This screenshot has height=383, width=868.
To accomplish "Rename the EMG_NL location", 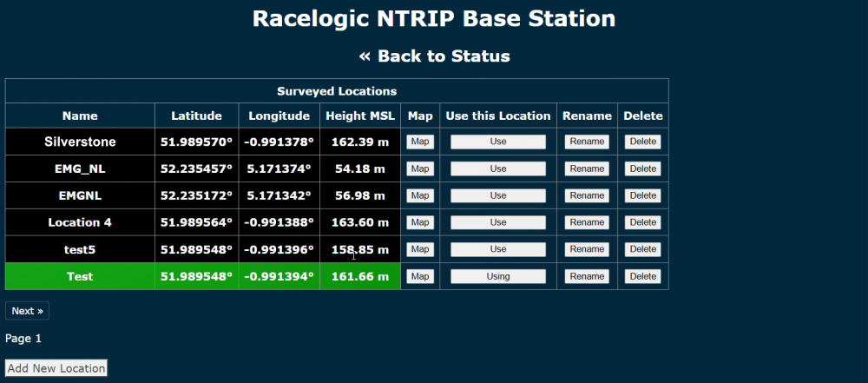I will [587, 168].
